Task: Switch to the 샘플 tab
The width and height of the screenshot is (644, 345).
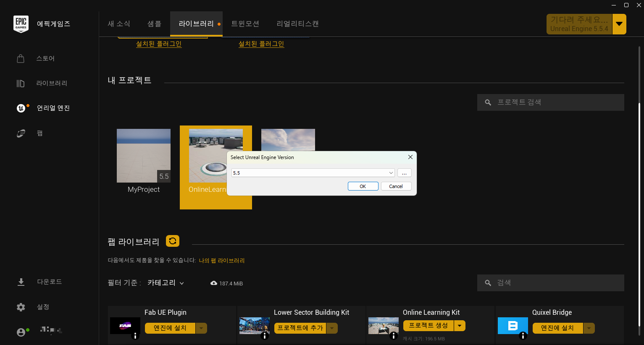Action: point(154,24)
